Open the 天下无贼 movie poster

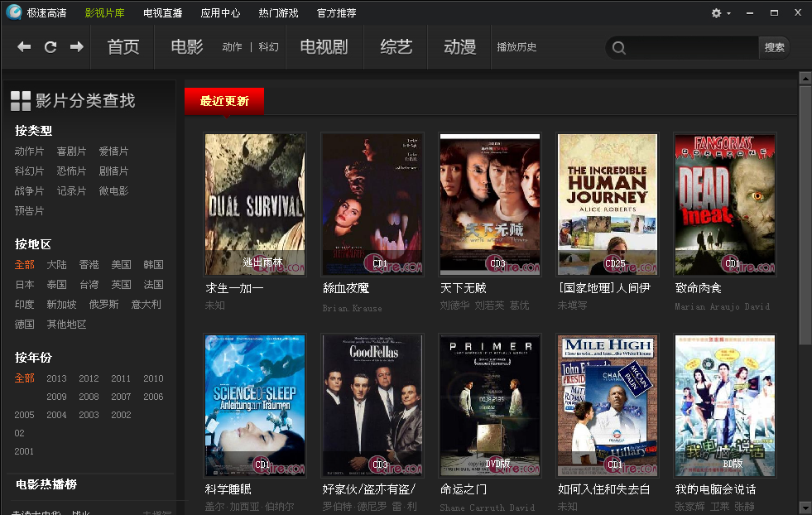489,205
